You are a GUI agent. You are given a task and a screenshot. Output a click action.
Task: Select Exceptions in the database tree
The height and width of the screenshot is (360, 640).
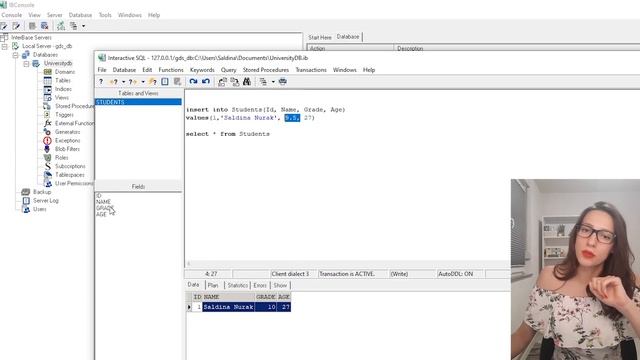click(67, 140)
